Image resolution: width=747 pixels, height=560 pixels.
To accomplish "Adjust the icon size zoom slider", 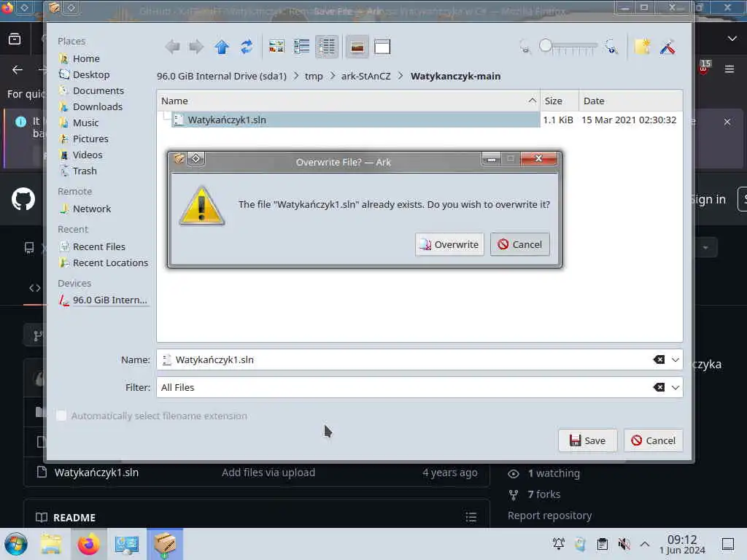I will click(568, 46).
